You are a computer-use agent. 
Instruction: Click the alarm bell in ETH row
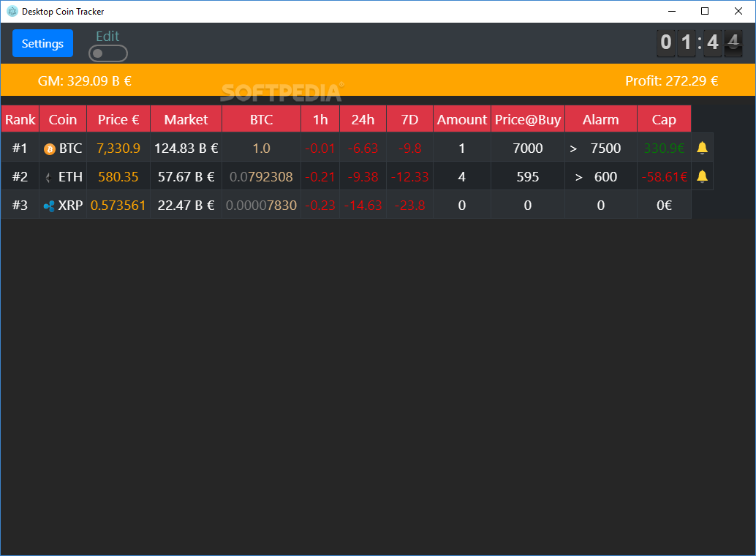pyautogui.click(x=702, y=176)
